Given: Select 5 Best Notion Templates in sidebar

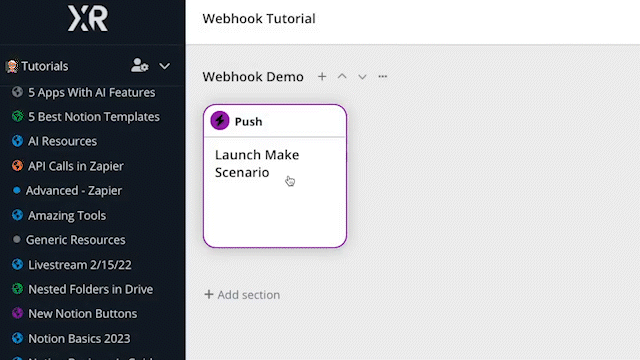Looking at the screenshot, I should pyautogui.click(x=94, y=117).
